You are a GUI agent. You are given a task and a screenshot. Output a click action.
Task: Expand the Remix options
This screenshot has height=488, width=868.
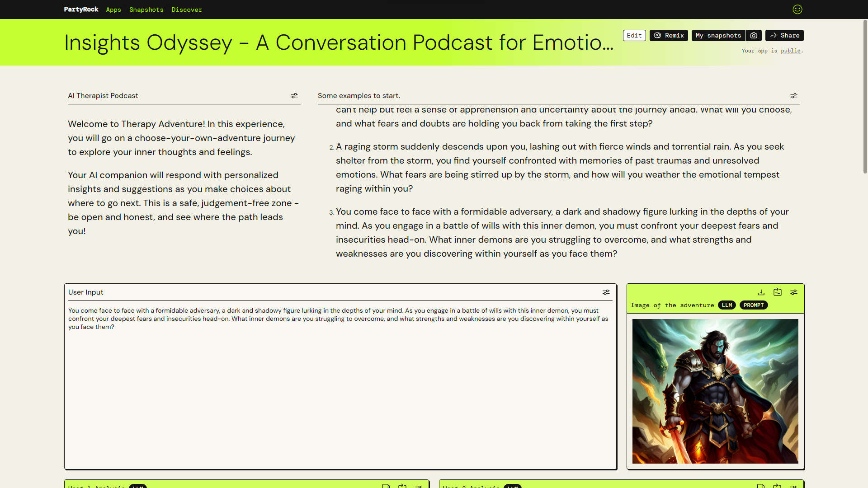[668, 35]
